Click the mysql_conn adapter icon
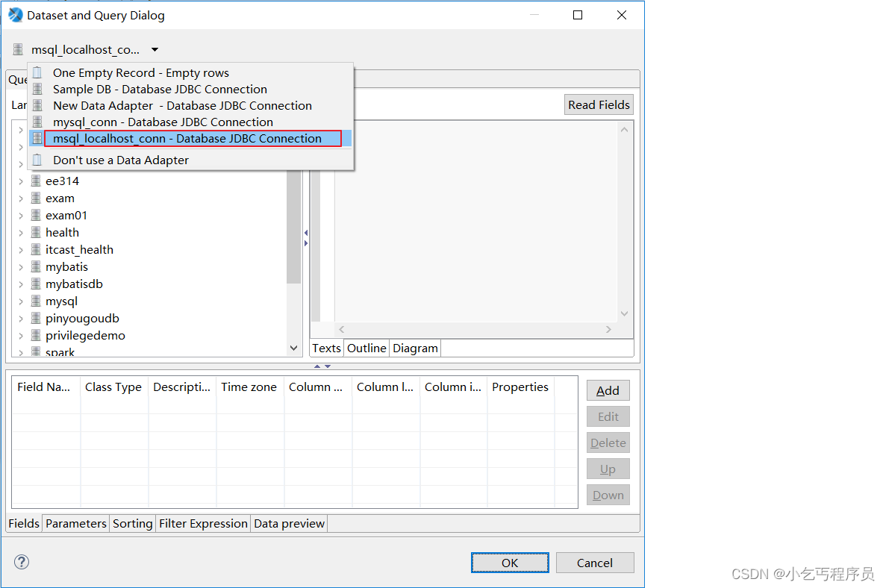 37,122
